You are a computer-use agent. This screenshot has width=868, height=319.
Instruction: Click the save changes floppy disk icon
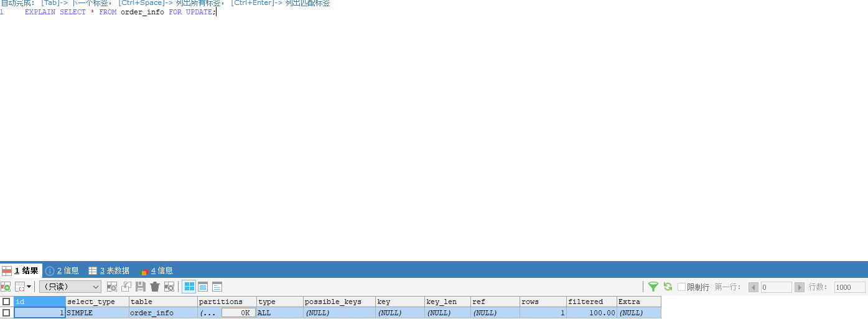141,287
